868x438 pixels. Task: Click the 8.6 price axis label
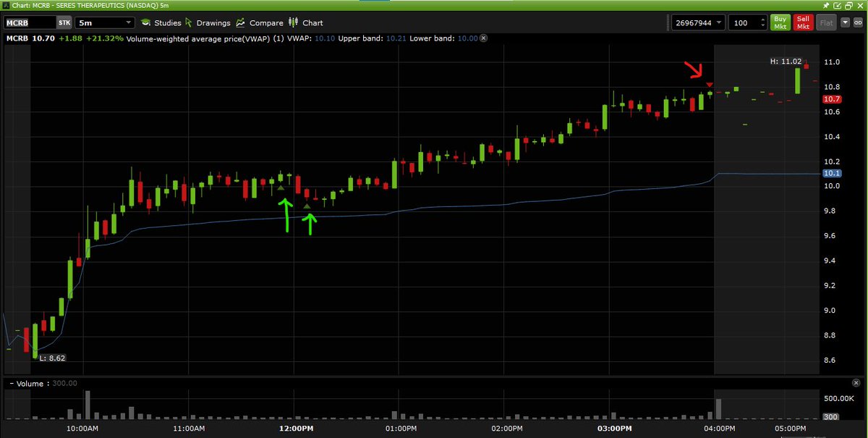830,360
